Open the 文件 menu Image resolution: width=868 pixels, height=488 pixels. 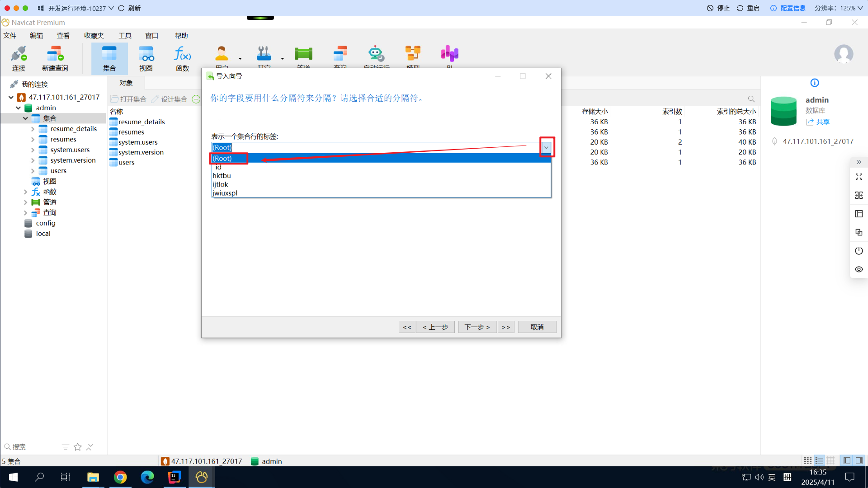pyautogui.click(x=10, y=36)
